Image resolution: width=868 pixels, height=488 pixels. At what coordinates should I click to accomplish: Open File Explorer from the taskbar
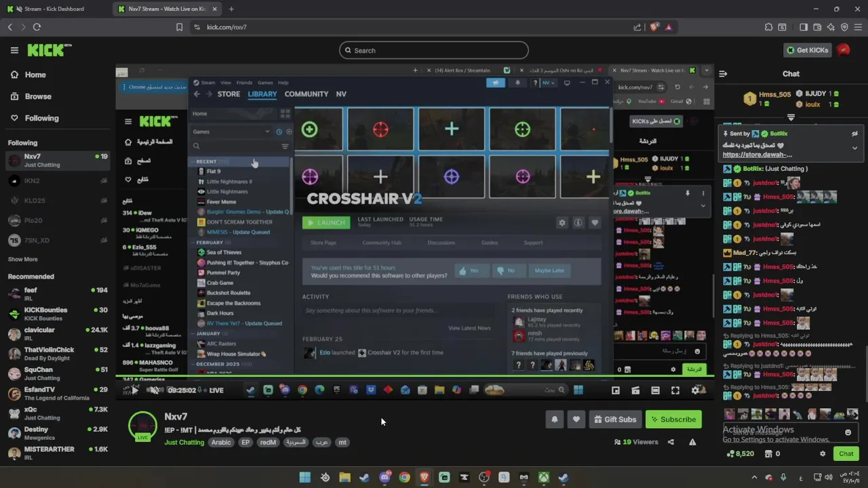coord(344,477)
